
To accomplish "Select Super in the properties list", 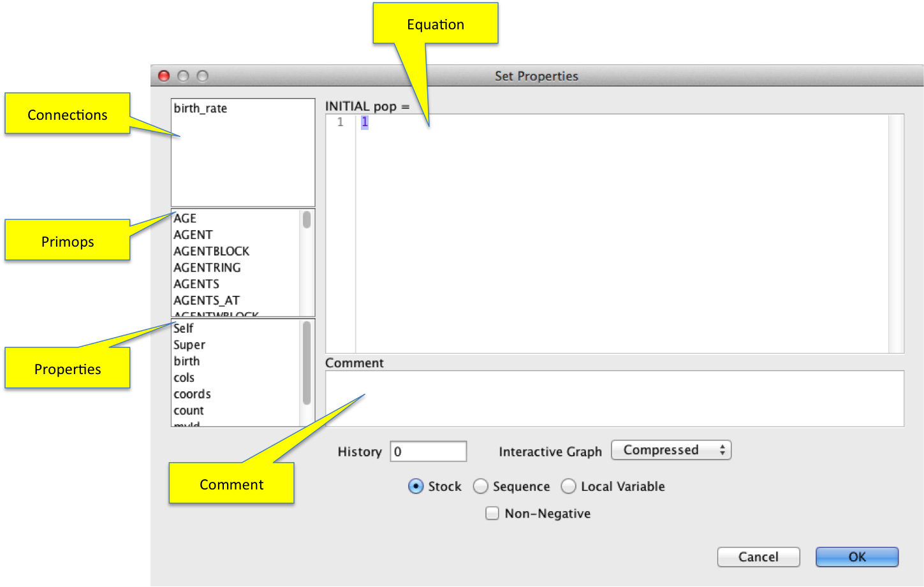I will (x=189, y=345).
